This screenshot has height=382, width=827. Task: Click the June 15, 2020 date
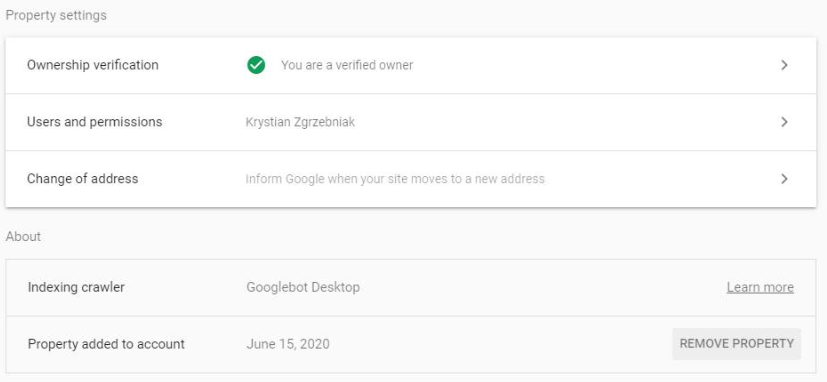(x=288, y=345)
